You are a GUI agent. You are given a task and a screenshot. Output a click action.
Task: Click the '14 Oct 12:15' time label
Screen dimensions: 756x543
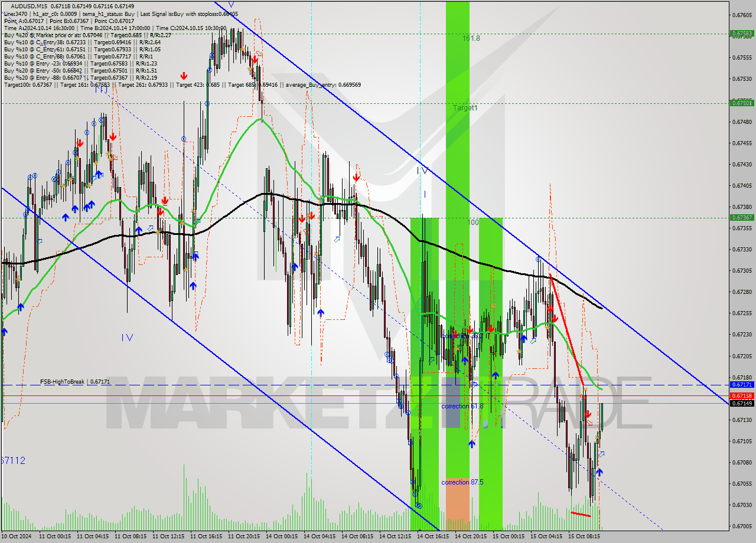click(395, 537)
